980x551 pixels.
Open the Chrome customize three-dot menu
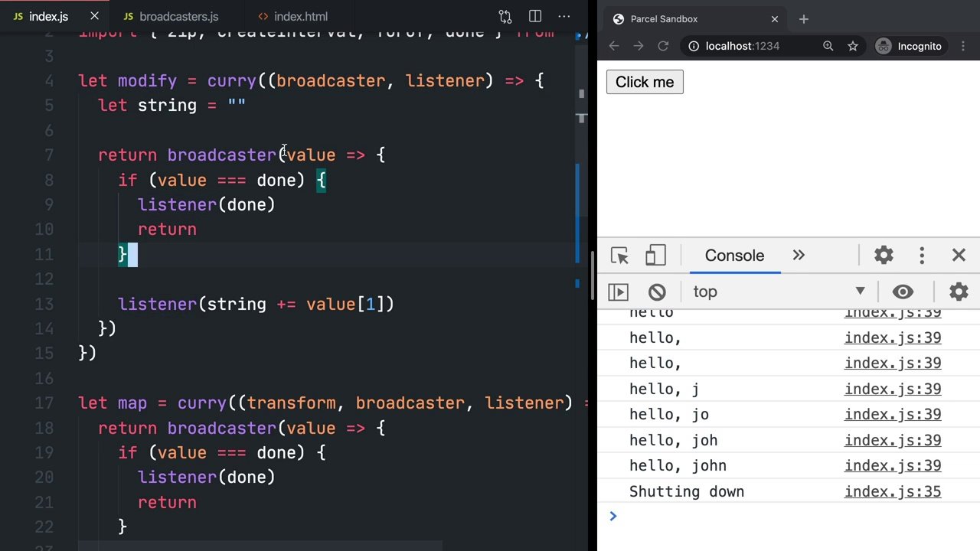pos(962,46)
